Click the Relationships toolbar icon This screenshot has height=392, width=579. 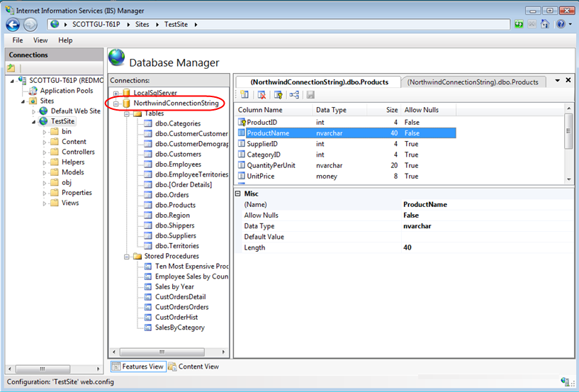pyautogui.click(x=294, y=94)
